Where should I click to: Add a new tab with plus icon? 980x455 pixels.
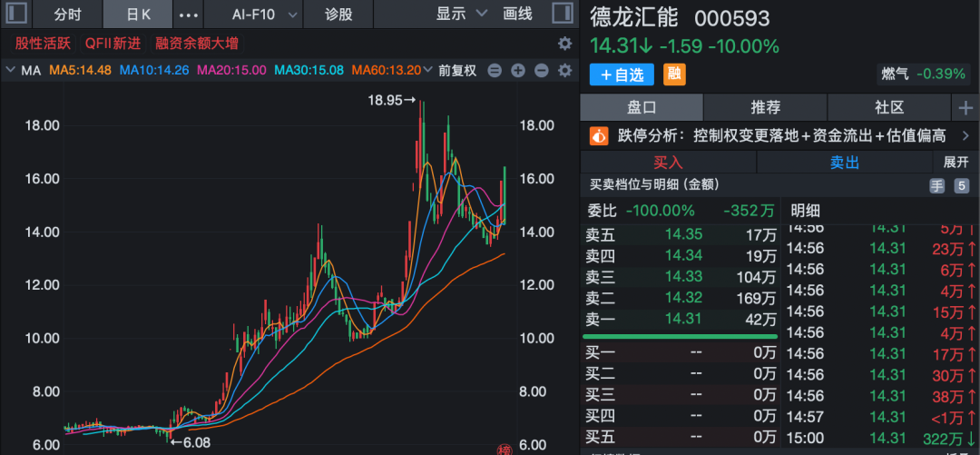965,108
